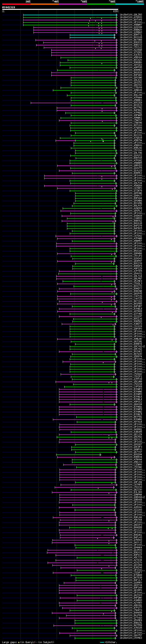The height and width of the screenshot is (644, 146).
Task: Click the cyan alignment bar for UniRef100_B9MTT1
Action: tap(92, 35)
